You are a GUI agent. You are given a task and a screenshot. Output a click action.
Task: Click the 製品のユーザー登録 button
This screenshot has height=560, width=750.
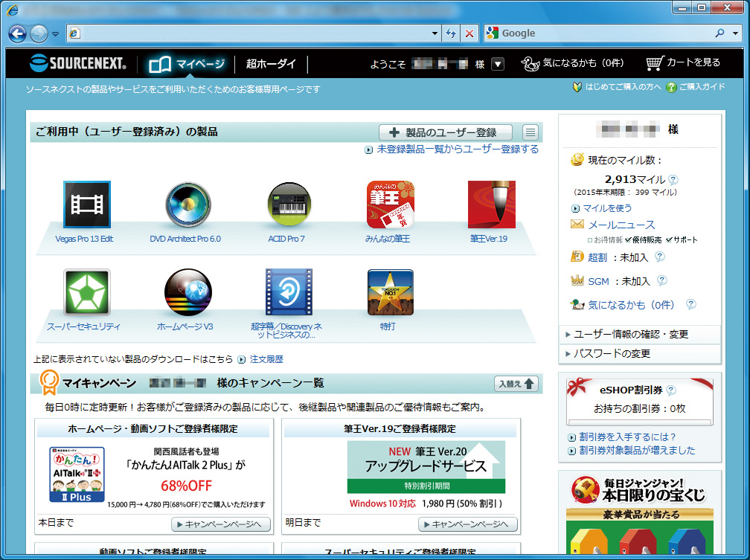coord(445,132)
